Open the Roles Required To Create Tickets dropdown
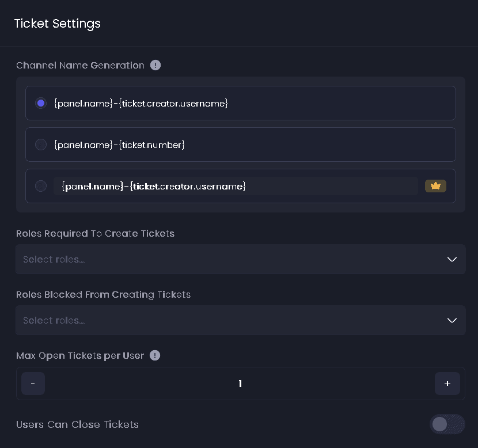The width and height of the screenshot is (478, 448). click(x=240, y=259)
